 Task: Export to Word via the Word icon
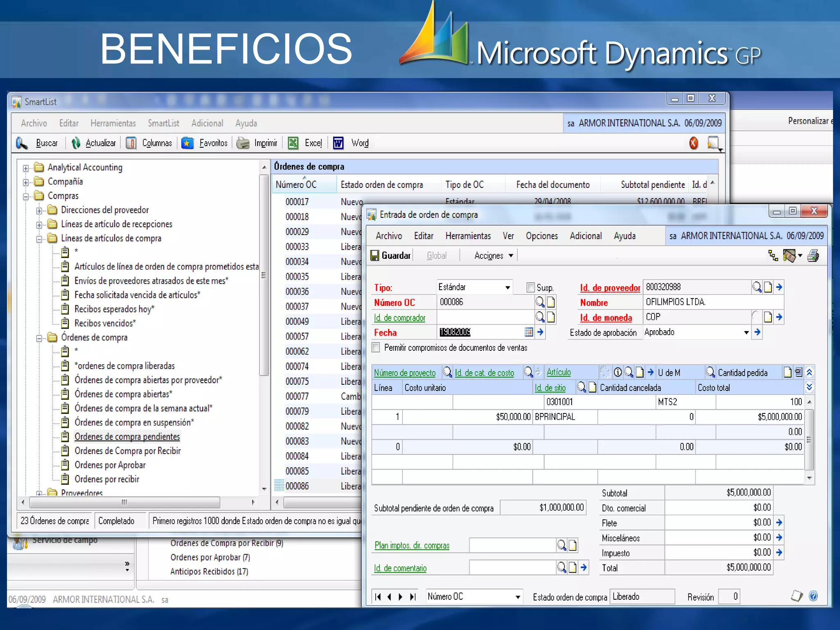click(x=338, y=143)
